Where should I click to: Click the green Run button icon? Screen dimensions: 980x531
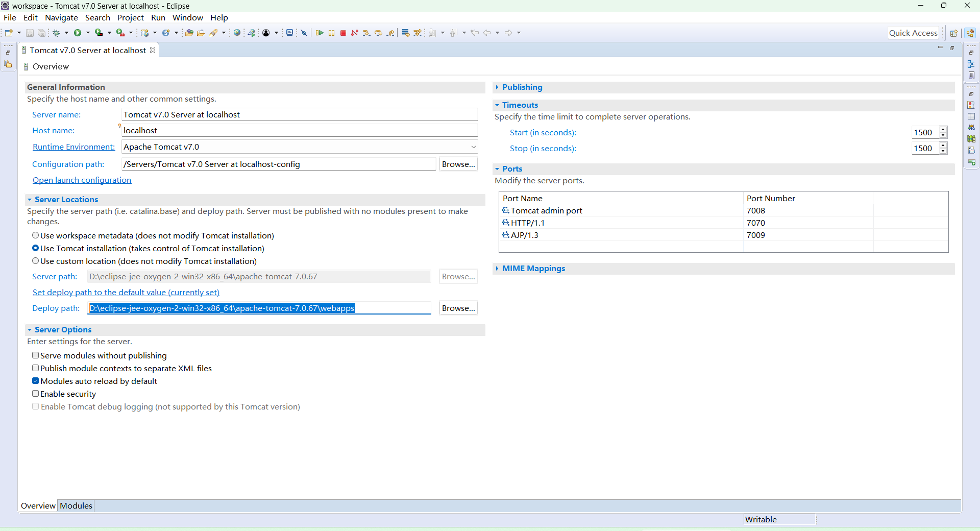point(78,33)
